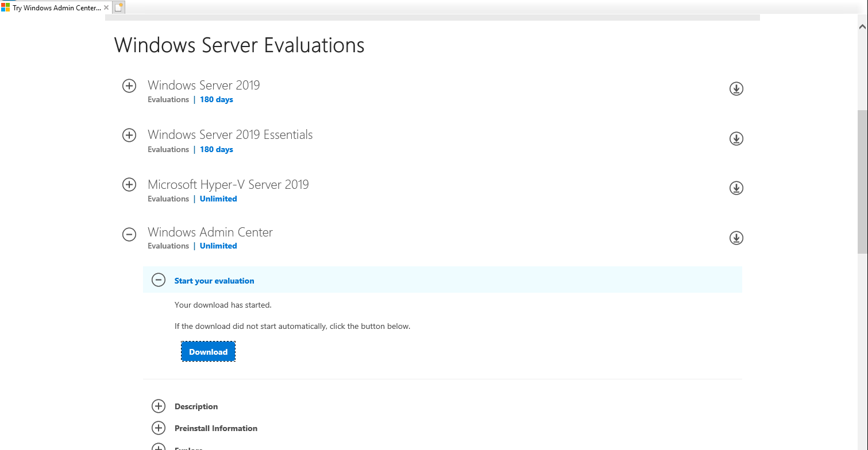Collapse the Windows Admin Center section
Screen dimensions: 868x450
click(129, 234)
